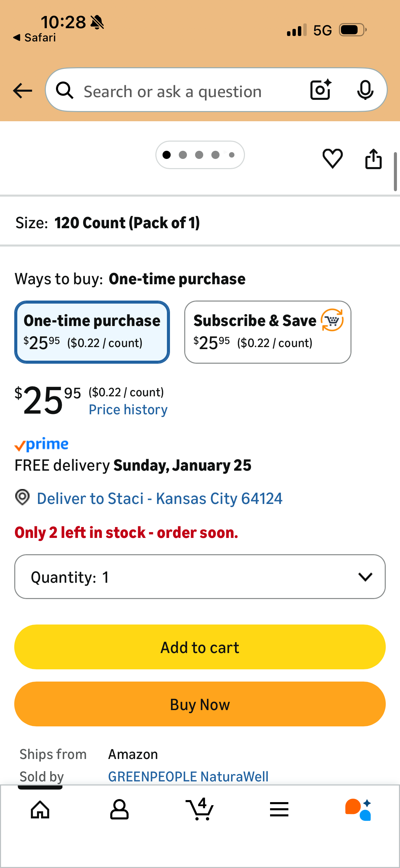Tap the microphone voice search icon

[365, 90]
